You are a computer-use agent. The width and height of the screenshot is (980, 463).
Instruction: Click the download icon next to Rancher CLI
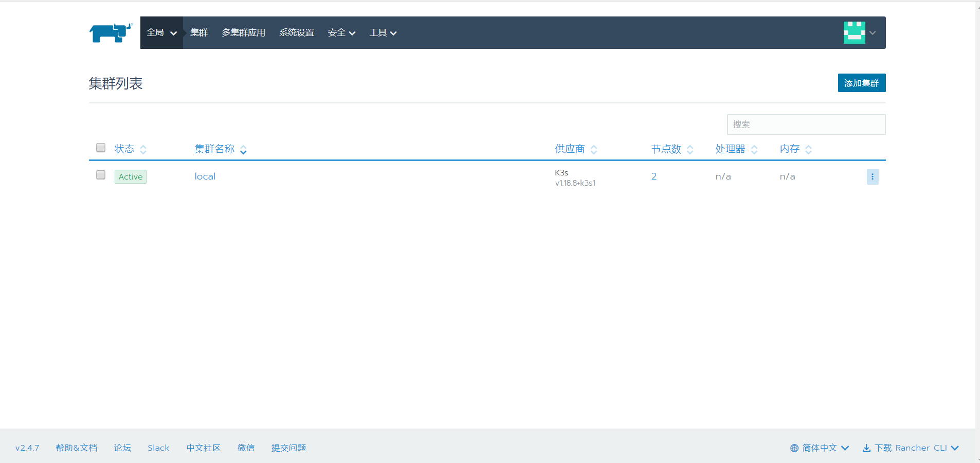point(868,448)
